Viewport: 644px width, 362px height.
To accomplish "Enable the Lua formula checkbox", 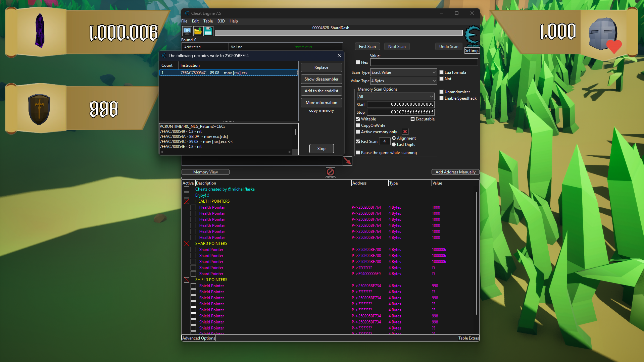I will click(x=442, y=72).
